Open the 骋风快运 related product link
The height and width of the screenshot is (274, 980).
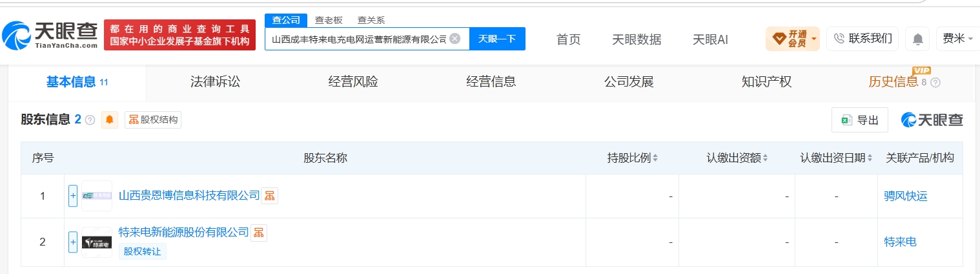[906, 196]
